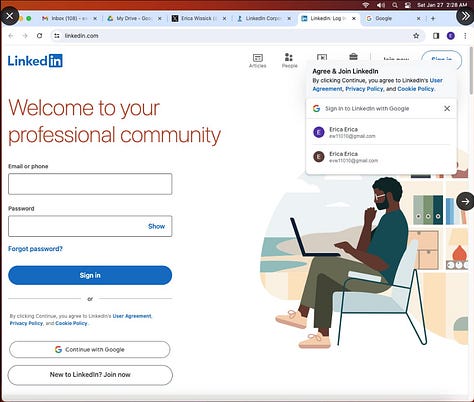Click the browser forward arrow
Screen dimensions: 474x402
pyautogui.click(x=25, y=36)
